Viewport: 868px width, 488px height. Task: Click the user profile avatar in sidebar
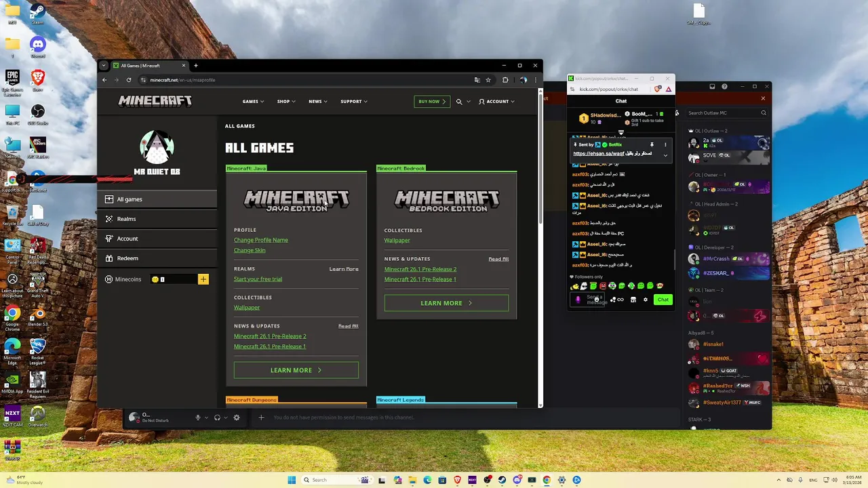157,147
